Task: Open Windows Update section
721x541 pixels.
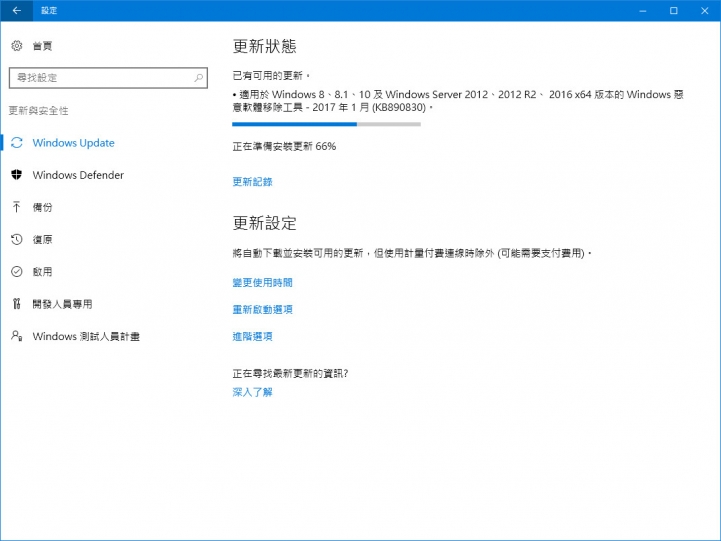Action: (74, 143)
